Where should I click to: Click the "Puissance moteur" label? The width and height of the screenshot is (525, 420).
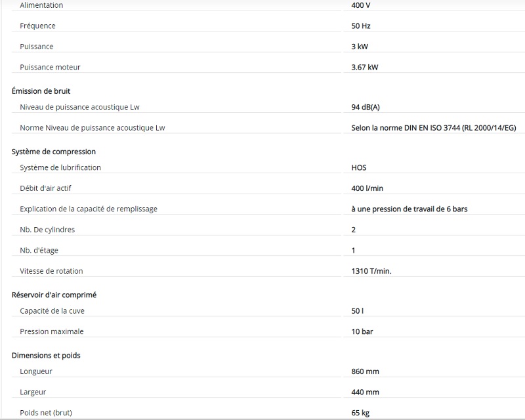tap(51, 68)
